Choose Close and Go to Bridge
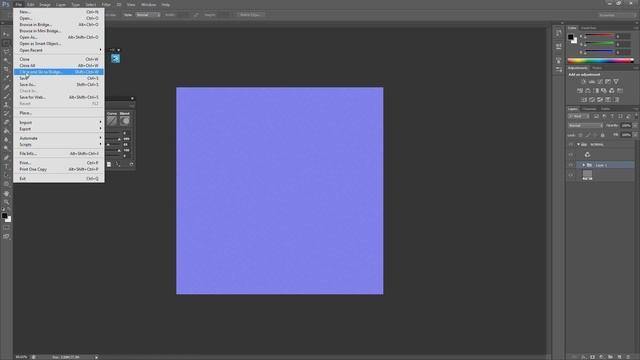Screen dimensions: 640x360 59,72
